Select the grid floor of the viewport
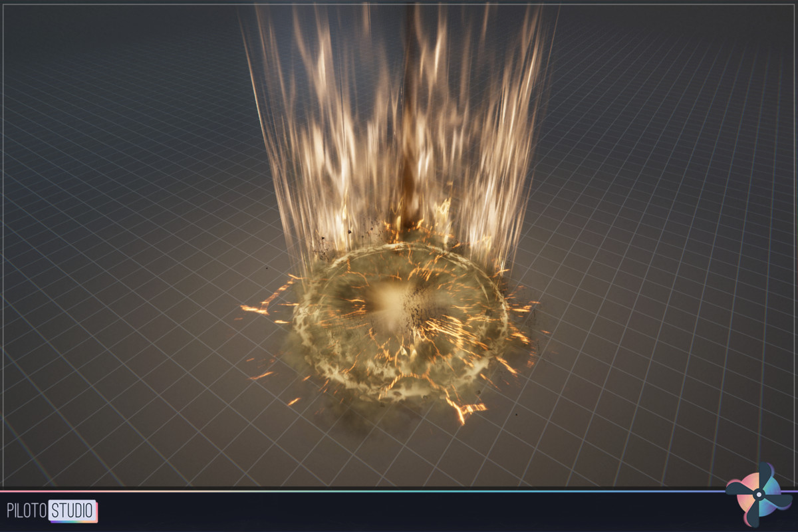The width and height of the screenshot is (798, 532). coord(133,412)
